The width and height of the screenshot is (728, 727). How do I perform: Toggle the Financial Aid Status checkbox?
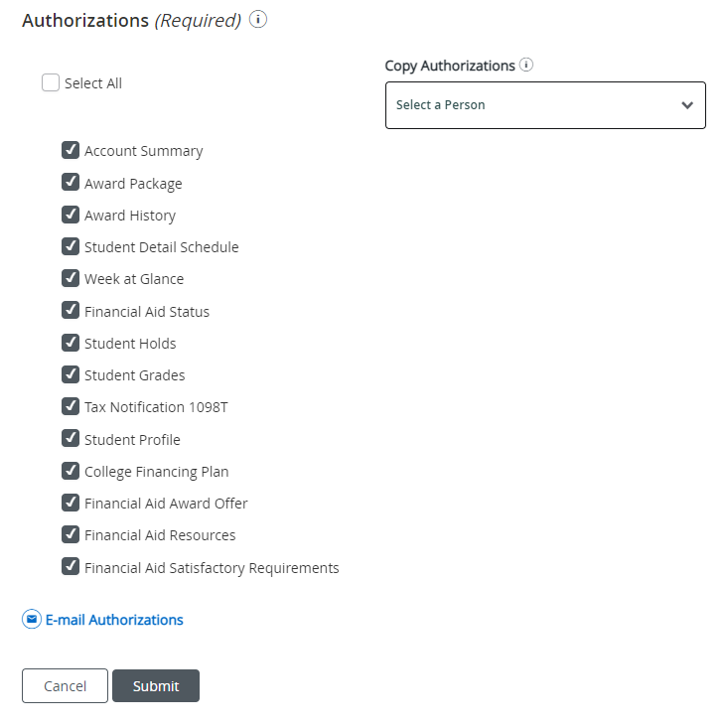coord(71,311)
